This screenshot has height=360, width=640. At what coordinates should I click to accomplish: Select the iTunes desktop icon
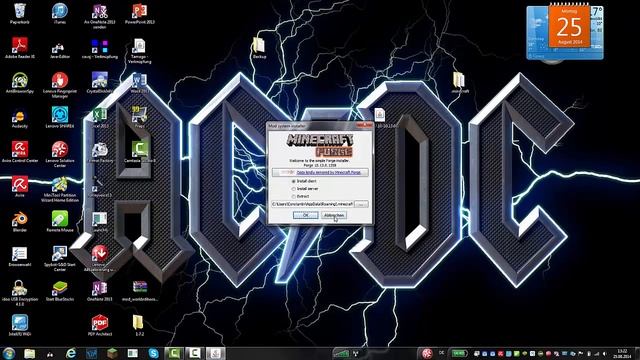(x=60, y=14)
